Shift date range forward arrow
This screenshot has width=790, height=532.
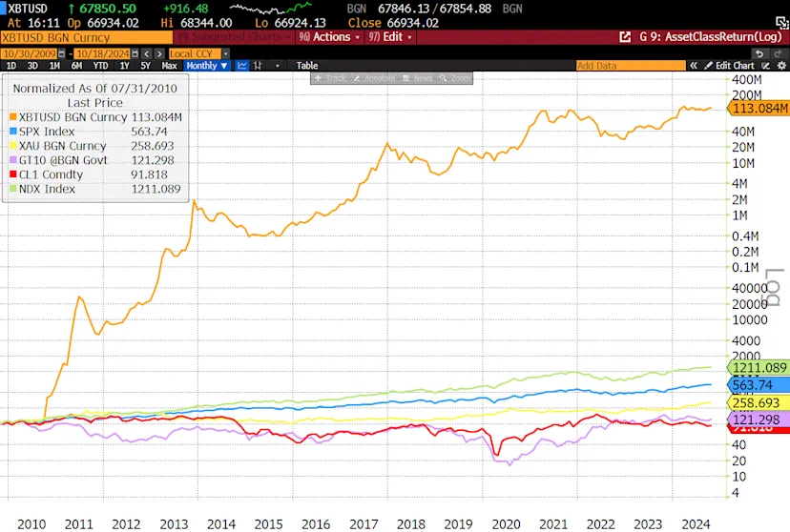tap(159, 53)
